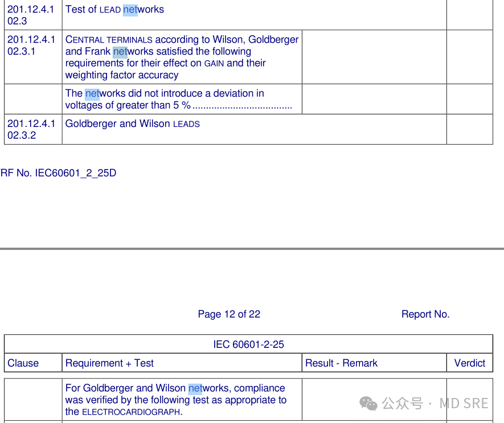
Task: Click the 'Report No.' header label
Action: click(x=425, y=314)
